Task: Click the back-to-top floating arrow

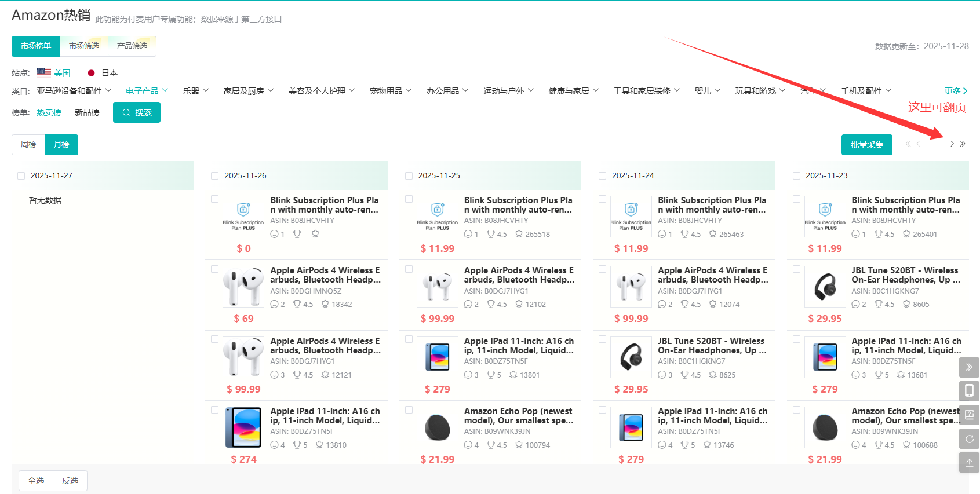Action: pos(969,463)
